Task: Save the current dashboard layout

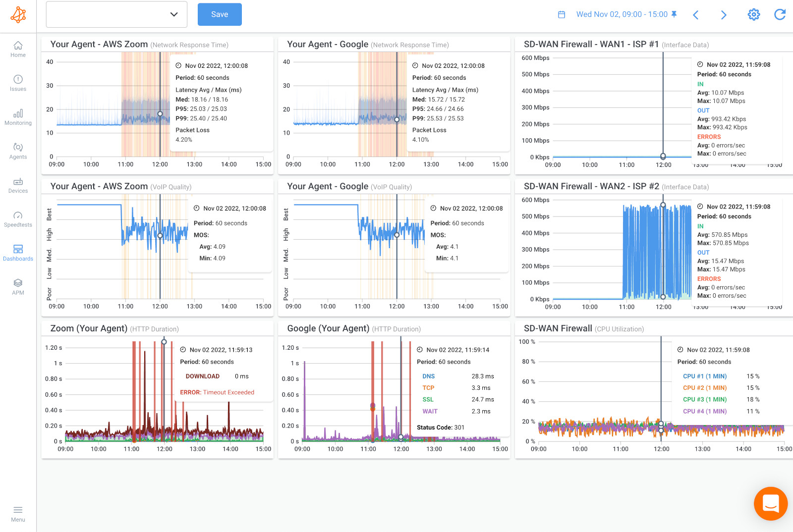Action: (x=219, y=14)
